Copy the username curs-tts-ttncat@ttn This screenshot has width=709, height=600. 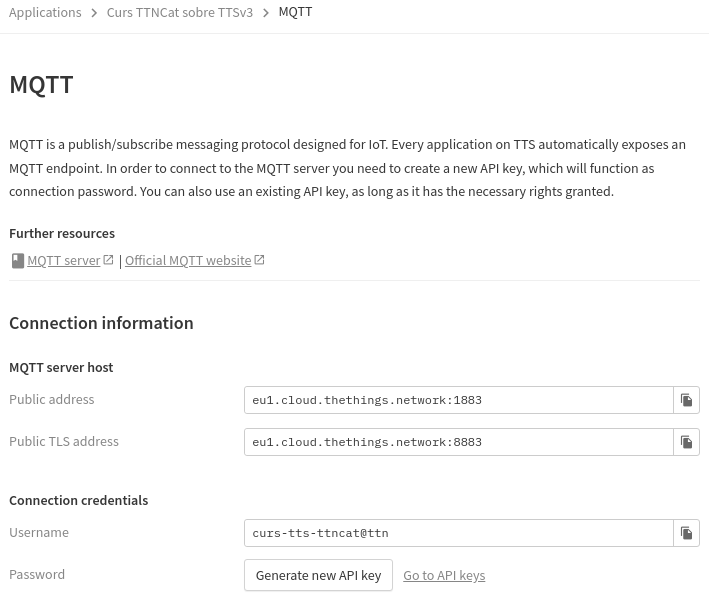click(686, 533)
